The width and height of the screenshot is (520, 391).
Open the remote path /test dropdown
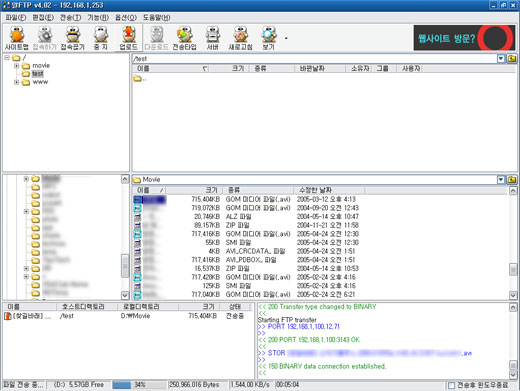(501, 59)
